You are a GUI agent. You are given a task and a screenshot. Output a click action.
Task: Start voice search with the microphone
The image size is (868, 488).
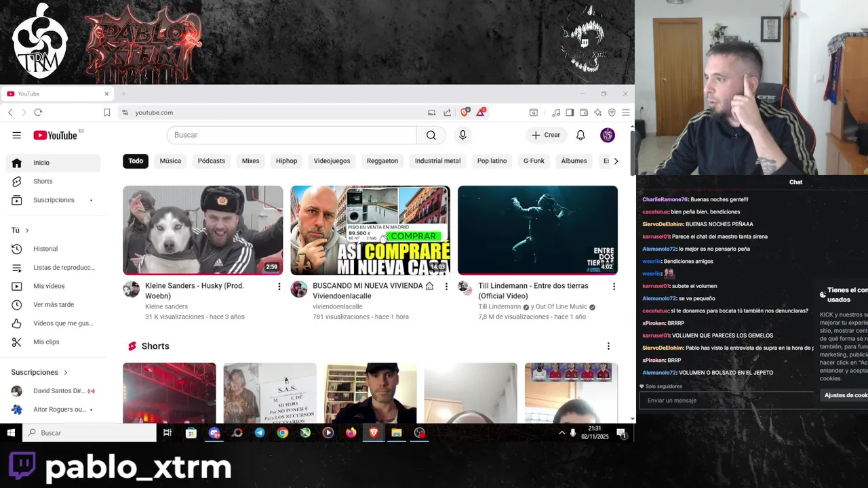(462, 135)
